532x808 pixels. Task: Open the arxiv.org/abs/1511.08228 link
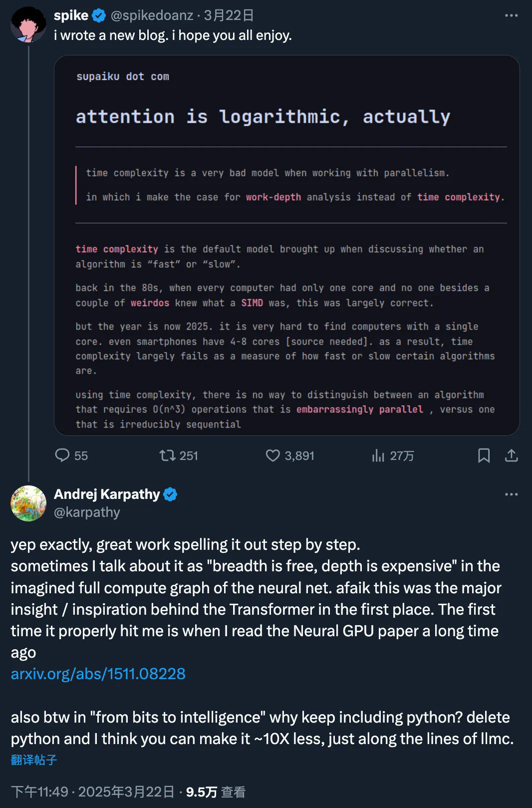coord(98,674)
